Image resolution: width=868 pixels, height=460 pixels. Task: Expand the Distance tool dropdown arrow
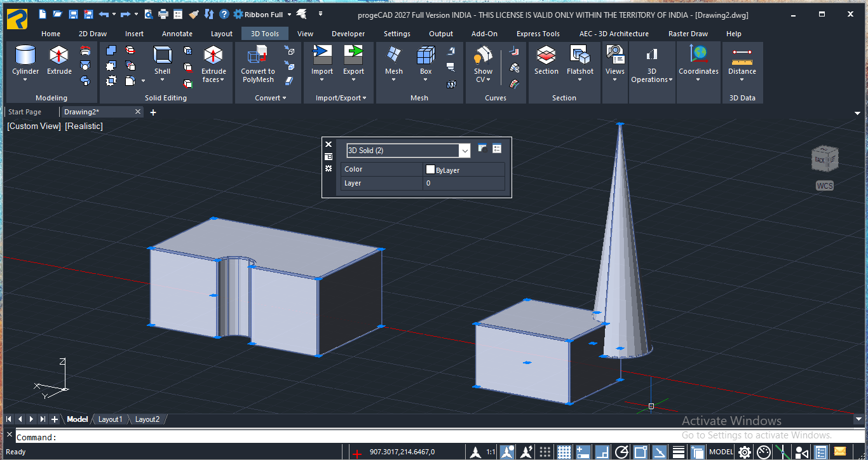click(742, 80)
